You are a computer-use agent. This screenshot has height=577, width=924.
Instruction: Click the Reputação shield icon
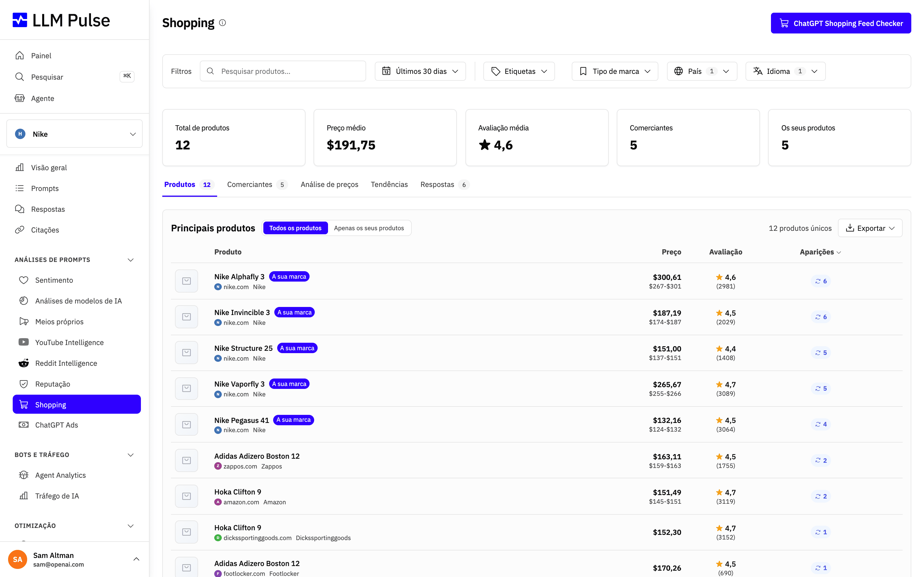[x=24, y=383]
